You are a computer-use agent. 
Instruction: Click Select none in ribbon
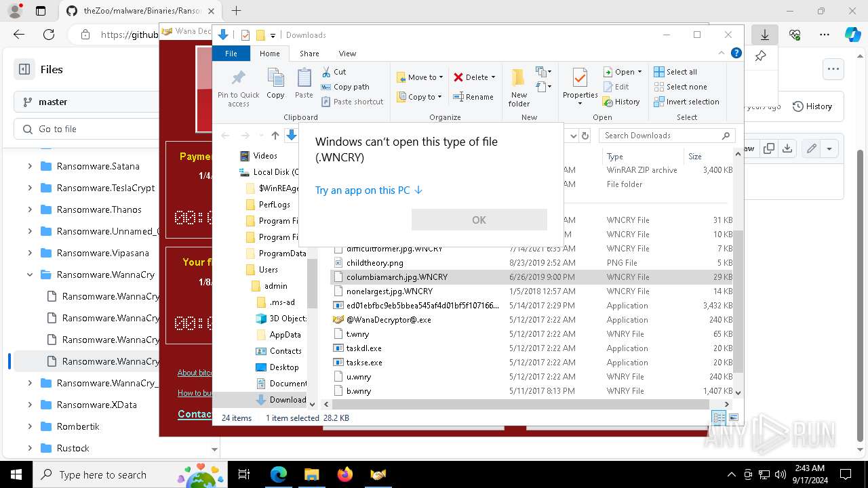[x=680, y=87]
